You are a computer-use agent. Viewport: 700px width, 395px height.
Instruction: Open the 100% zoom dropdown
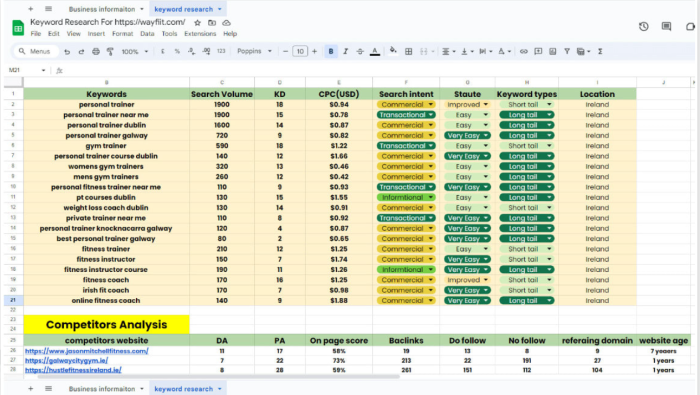coord(134,52)
